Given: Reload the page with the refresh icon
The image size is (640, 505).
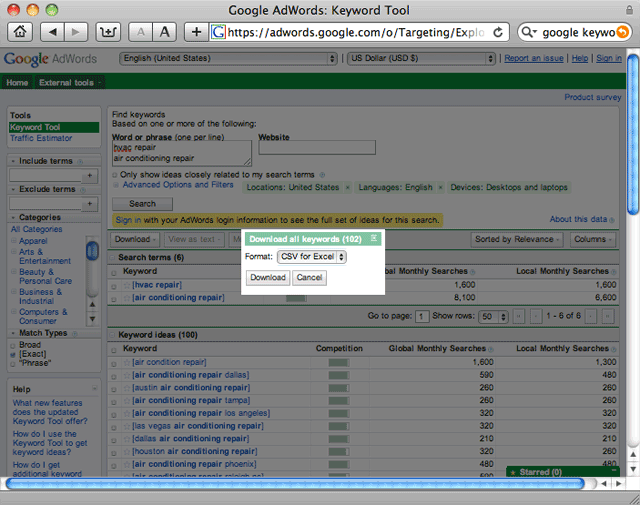Looking at the screenshot, I should pos(498,32).
